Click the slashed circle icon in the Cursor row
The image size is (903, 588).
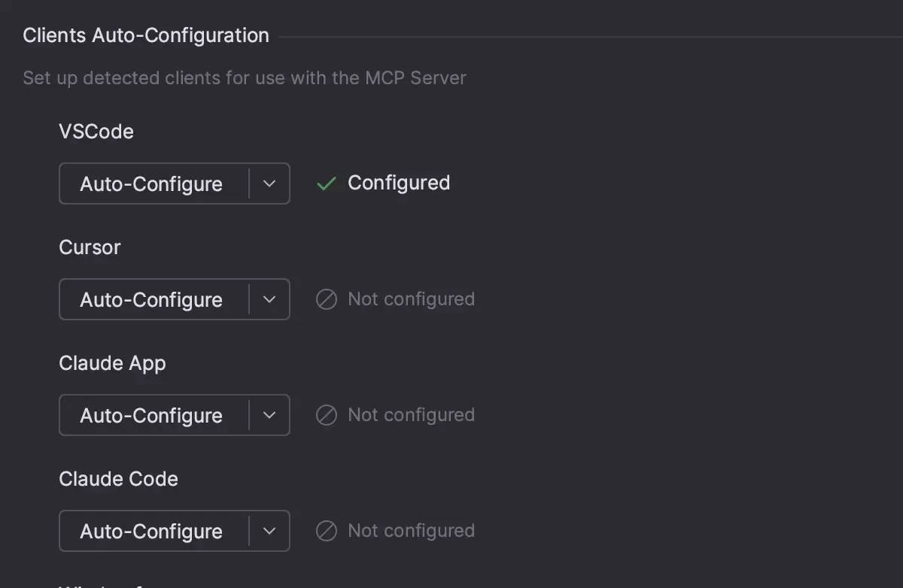click(326, 299)
